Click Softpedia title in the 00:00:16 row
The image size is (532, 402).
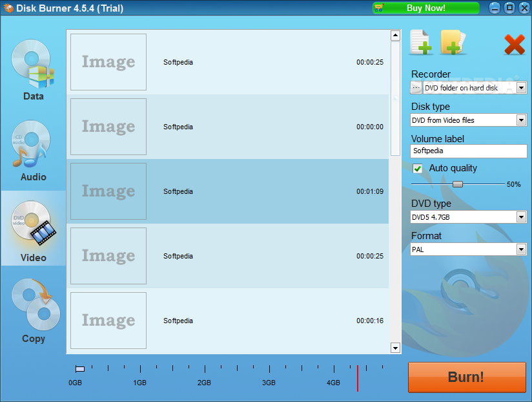(178, 321)
